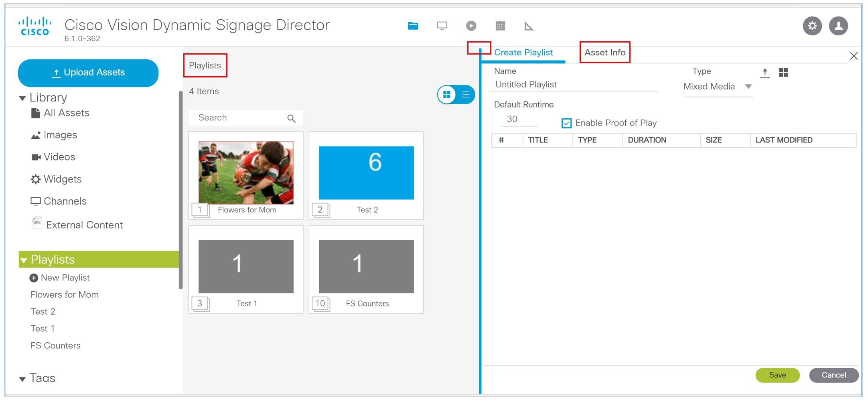
Task: Sort by the TITLE column header
Action: (x=548, y=140)
